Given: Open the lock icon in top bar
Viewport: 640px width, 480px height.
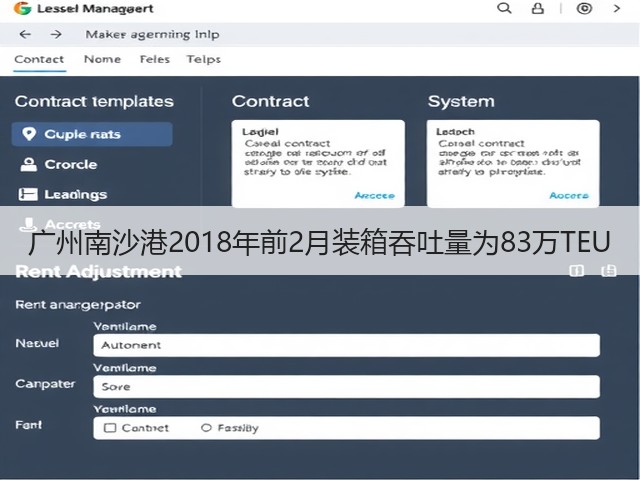Looking at the screenshot, I should [x=538, y=9].
